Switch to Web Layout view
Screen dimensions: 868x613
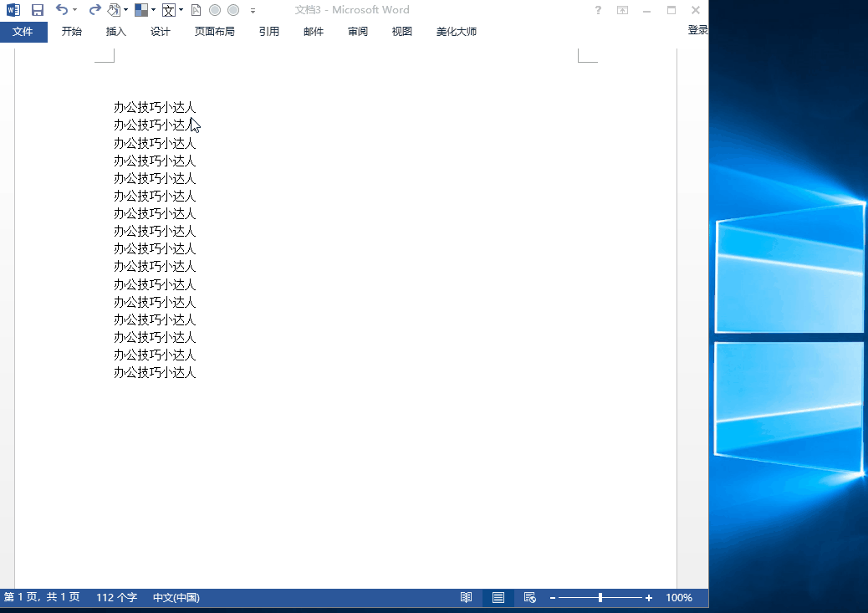[529, 598]
